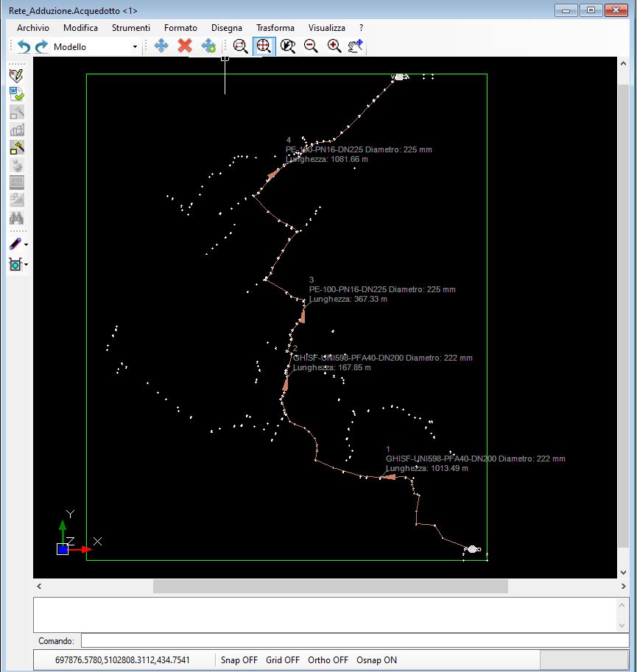Click the highlighted Zoom extents icon
Viewport: 637px width, 672px height.
coord(264,46)
